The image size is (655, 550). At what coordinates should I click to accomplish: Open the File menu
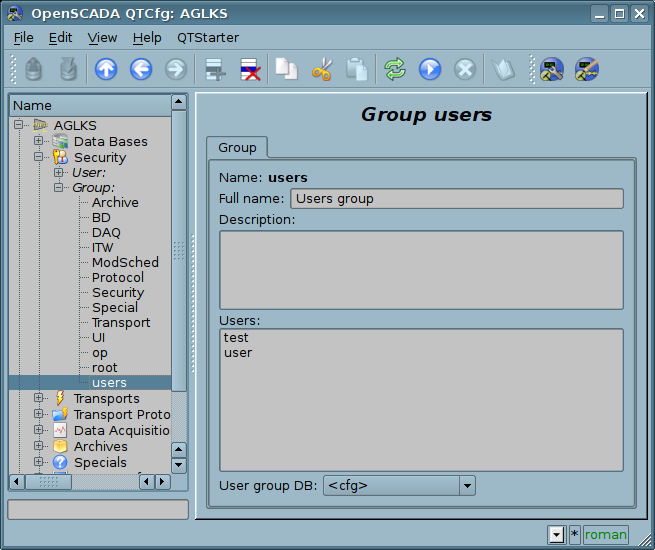[x=23, y=38]
